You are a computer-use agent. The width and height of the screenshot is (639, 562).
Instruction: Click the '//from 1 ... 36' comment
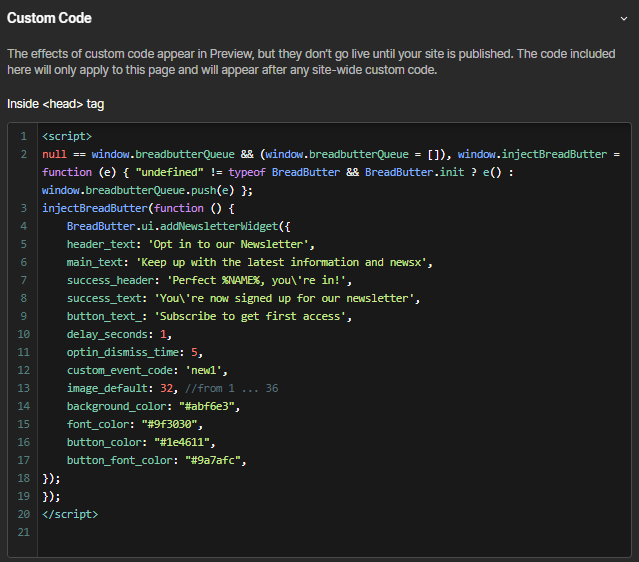pos(233,388)
